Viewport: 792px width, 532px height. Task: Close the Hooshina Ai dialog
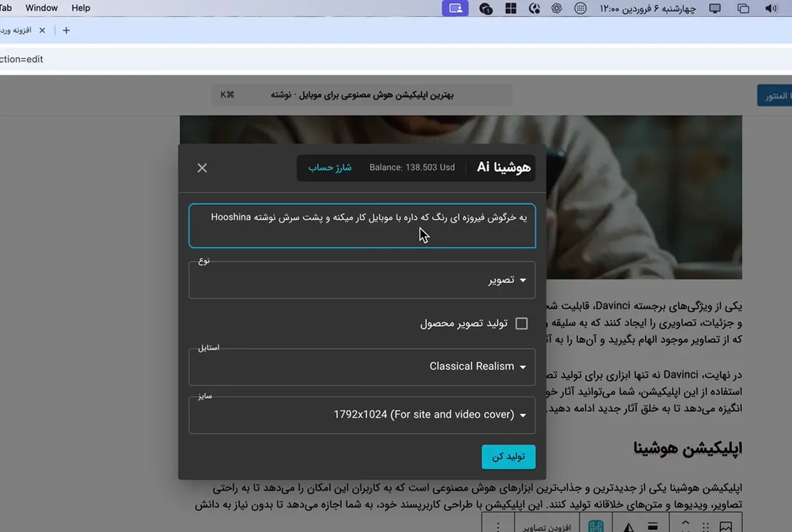(202, 168)
